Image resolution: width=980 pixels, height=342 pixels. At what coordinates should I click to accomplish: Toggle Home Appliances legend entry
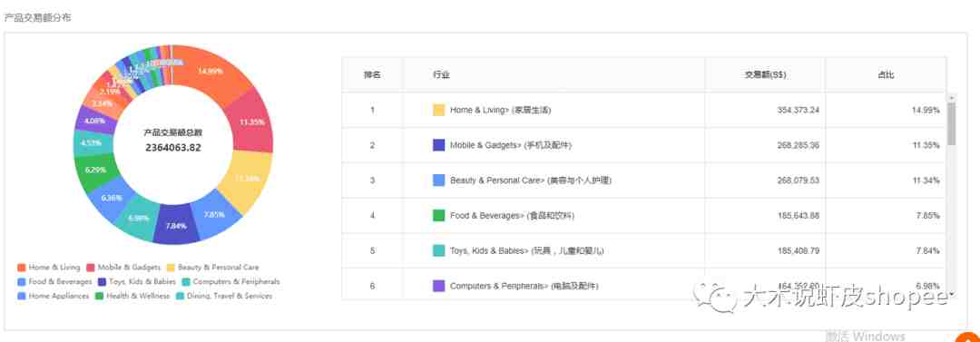54,297
